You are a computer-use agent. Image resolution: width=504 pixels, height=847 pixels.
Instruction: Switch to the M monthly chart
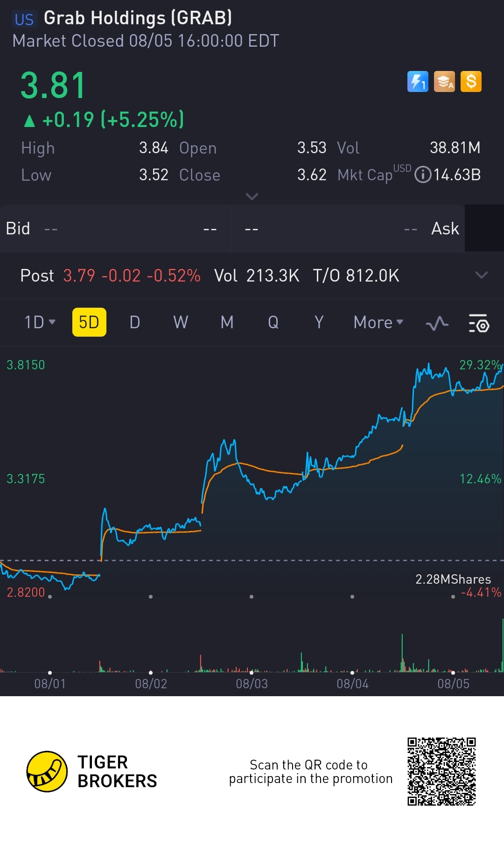point(227,322)
